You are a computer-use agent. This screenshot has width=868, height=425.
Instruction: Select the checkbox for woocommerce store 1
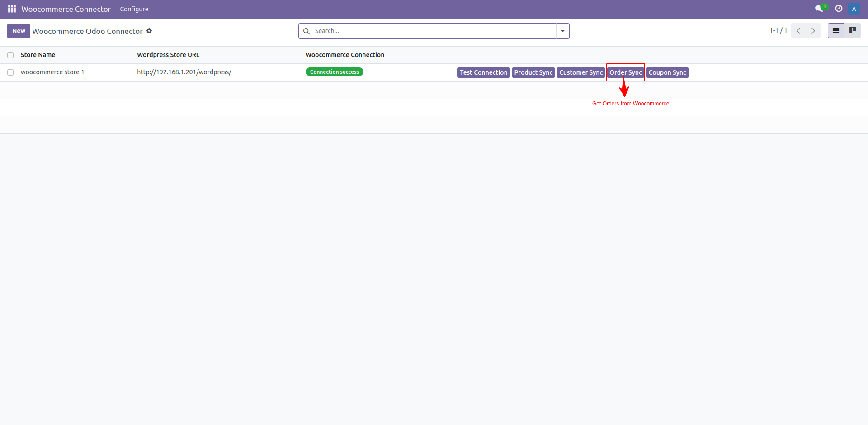pos(10,72)
